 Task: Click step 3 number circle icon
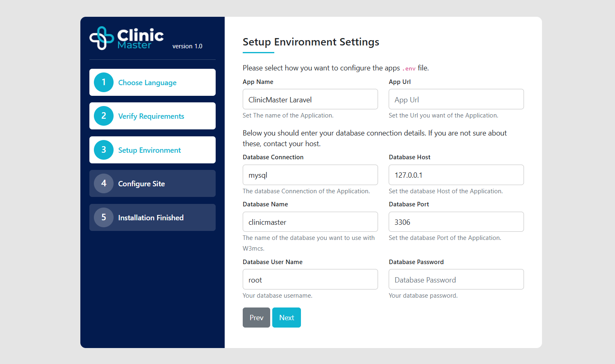[x=104, y=150]
